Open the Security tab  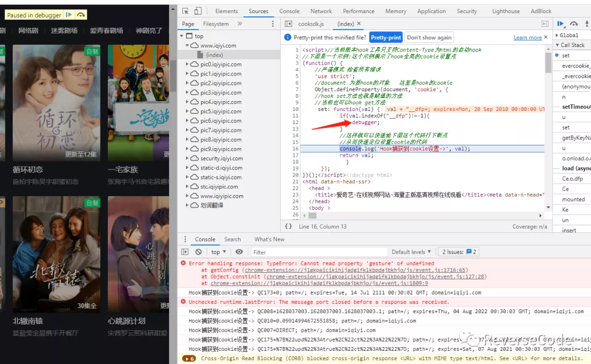click(x=467, y=11)
